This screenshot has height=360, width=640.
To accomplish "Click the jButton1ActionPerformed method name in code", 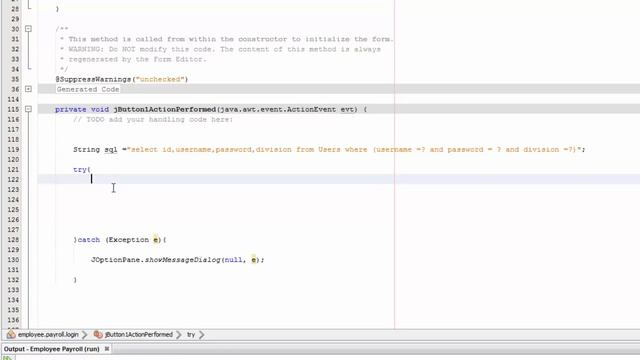I will [164, 109].
